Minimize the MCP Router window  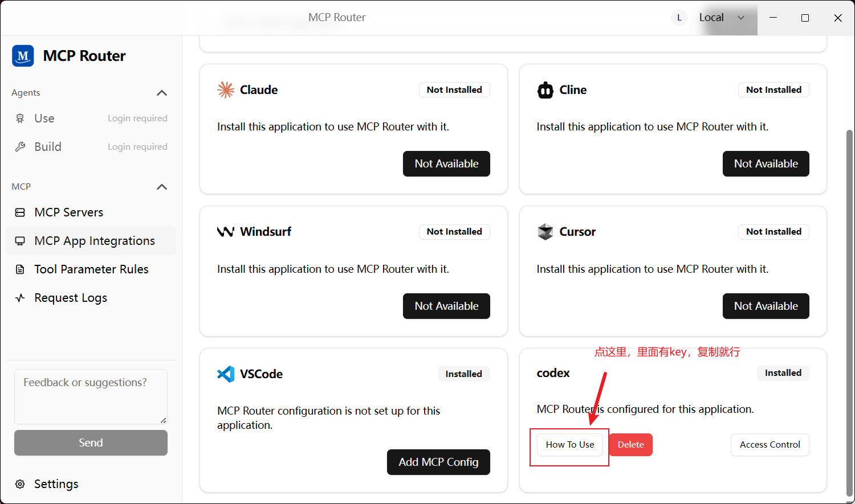point(773,18)
